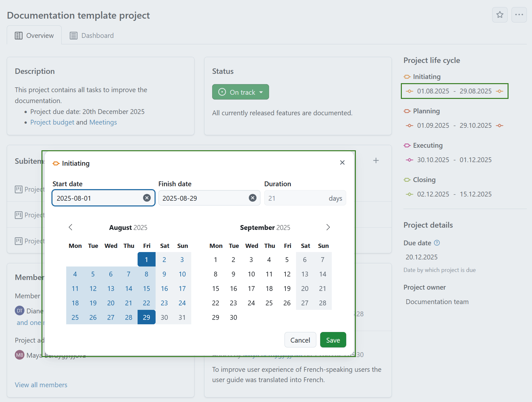Clear the Start date field
The height and width of the screenshot is (402, 532).
click(147, 198)
